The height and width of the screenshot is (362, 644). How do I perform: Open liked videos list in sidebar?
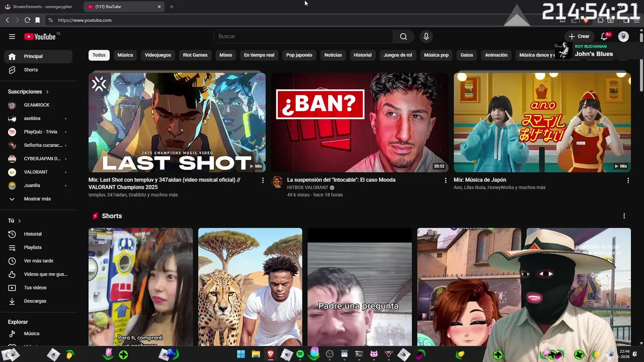(38, 274)
